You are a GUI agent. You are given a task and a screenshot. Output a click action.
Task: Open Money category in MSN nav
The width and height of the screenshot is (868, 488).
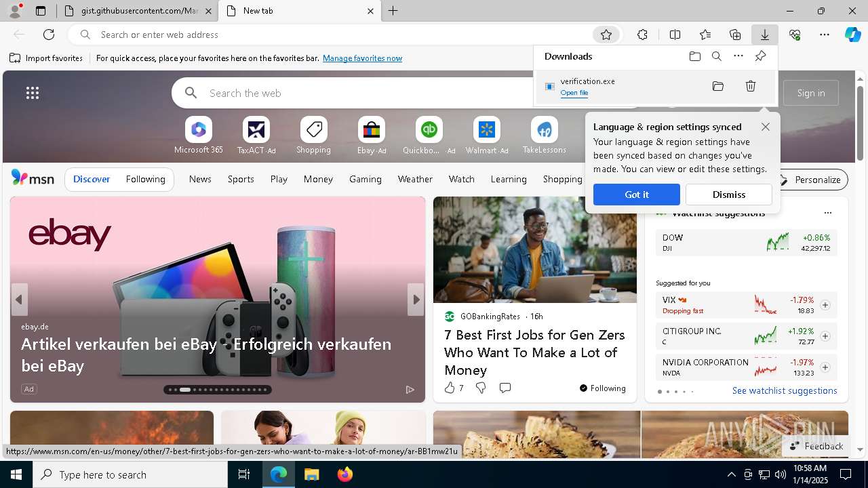click(318, 179)
